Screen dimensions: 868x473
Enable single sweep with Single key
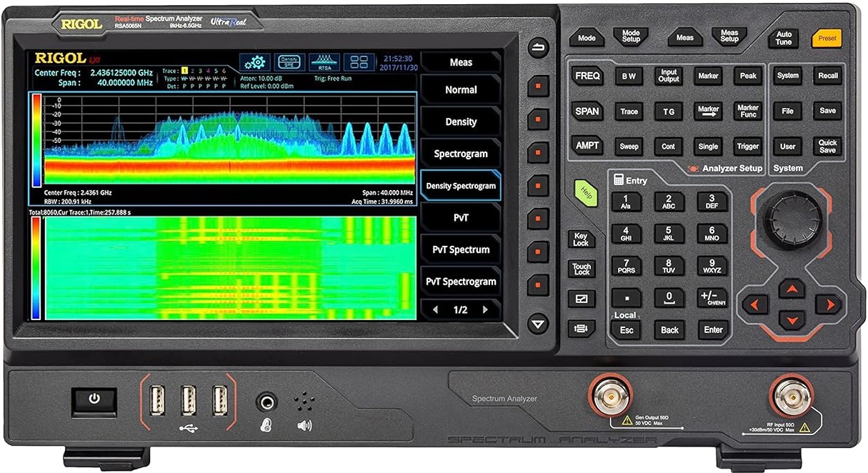click(x=708, y=146)
